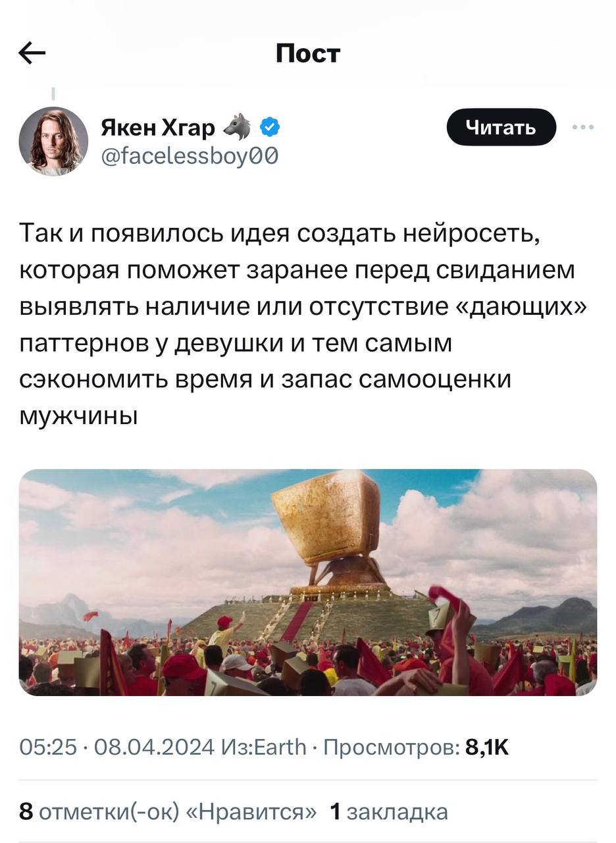Go back using the left arrow
This screenshot has height=843, width=616.
coord(32,53)
